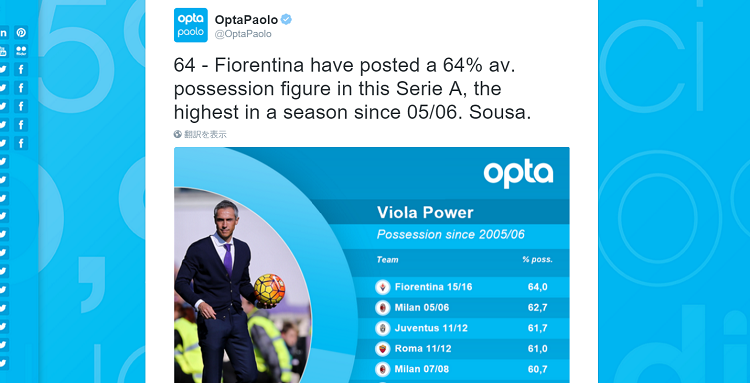Screen dimensions: 750x383
Task: Click the OptaPaolo profile avatar
Action: 191,25
